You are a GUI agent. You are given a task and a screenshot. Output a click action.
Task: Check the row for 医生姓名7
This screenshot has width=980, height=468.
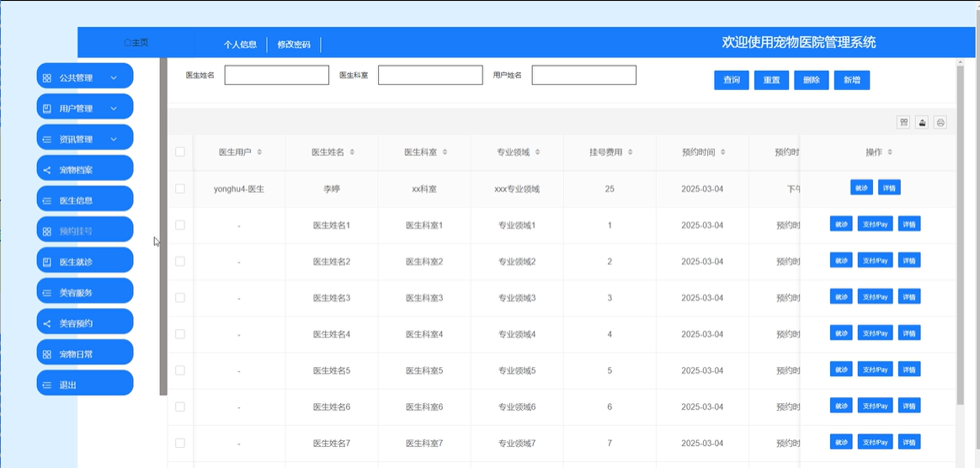[180, 443]
